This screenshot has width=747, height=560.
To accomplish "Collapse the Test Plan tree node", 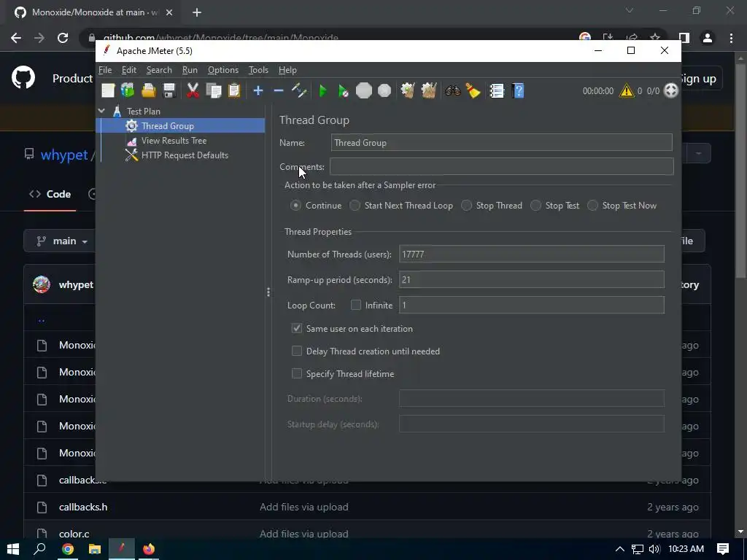I will pyautogui.click(x=101, y=111).
